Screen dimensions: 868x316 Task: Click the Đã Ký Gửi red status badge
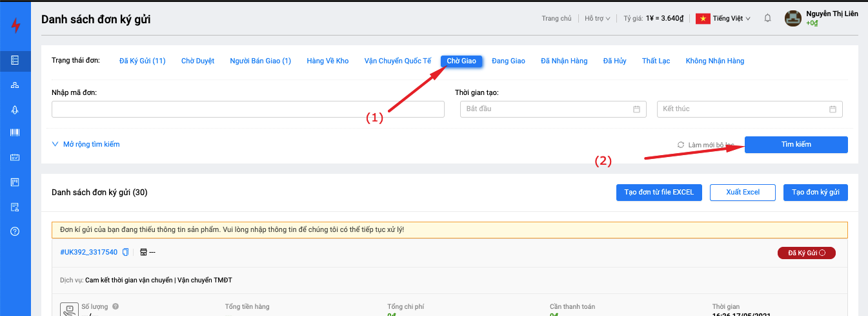click(807, 253)
